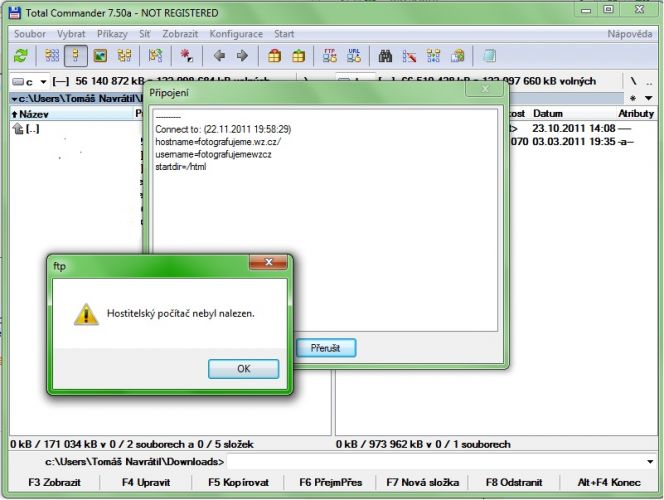Click the hostname=fotografujeme.wz.cz/ log line

click(x=218, y=142)
